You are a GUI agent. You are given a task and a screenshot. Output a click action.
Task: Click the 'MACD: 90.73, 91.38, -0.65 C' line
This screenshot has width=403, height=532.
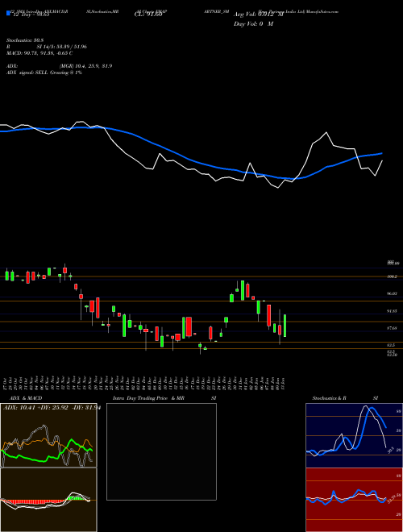39,53
